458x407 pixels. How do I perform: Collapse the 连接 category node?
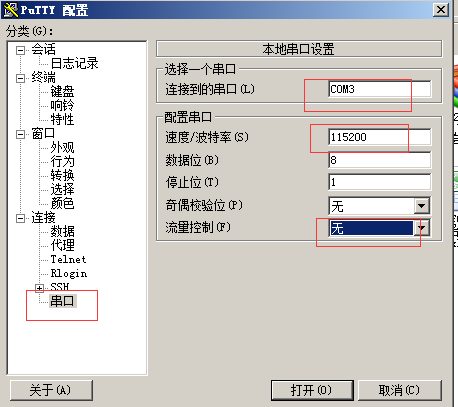click(20, 218)
